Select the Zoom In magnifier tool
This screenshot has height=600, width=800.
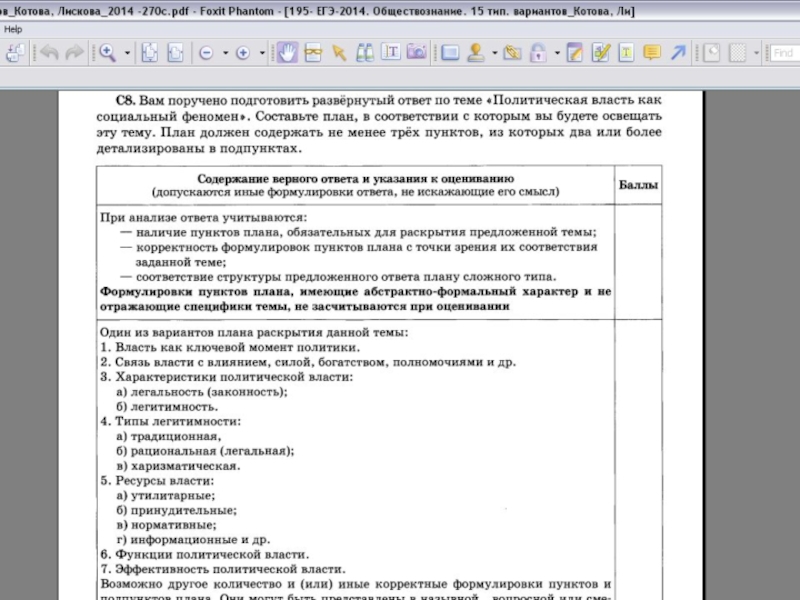(108, 53)
